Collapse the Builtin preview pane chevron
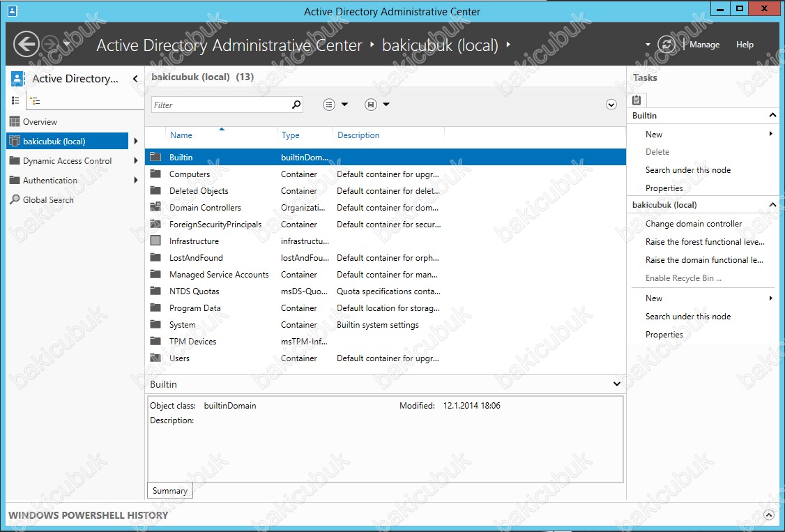Viewport: 785px width, 532px height. [617, 384]
